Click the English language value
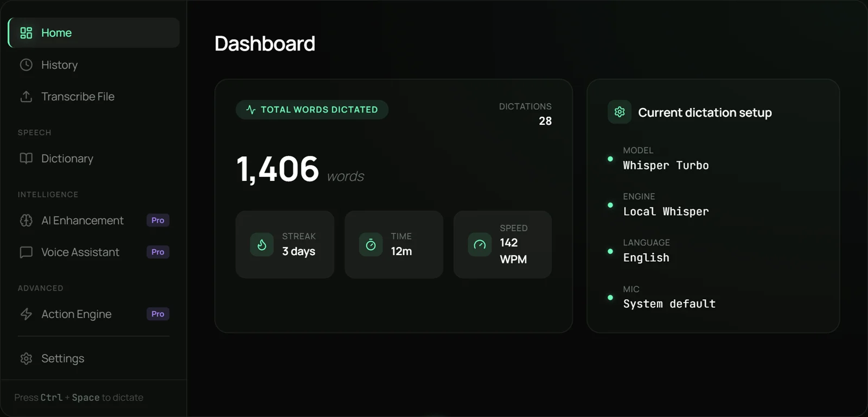The height and width of the screenshot is (417, 868). 646,258
